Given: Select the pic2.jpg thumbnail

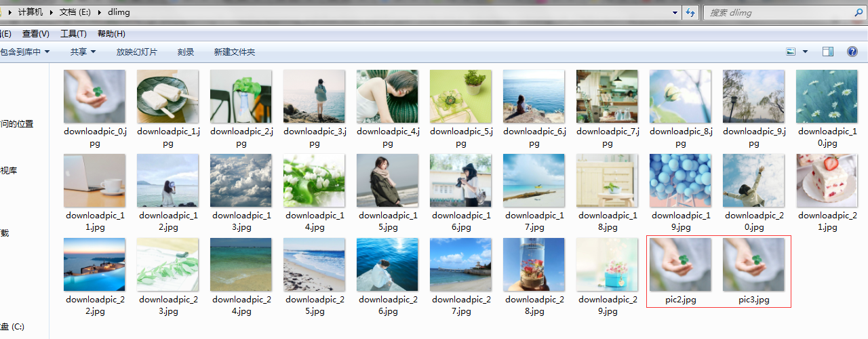Looking at the screenshot, I should [x=680, y=264].
